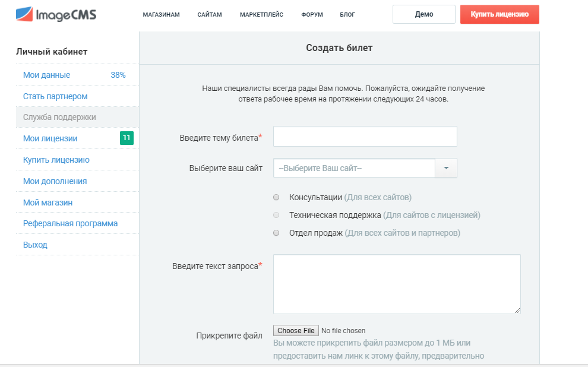Image resolution: width=588 pixels, height=367 pixels.
Task: Open the site dropdown arrow
Action: [446, 168]
